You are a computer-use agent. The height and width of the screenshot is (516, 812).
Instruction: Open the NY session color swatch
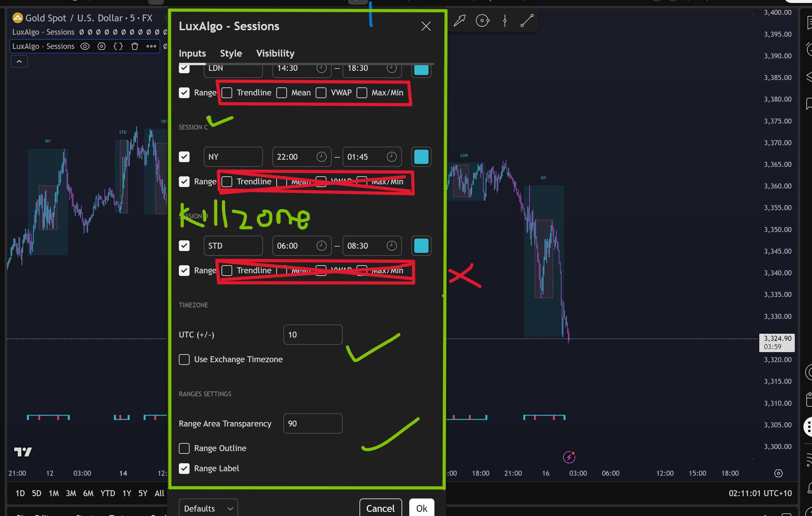point(421,157)
